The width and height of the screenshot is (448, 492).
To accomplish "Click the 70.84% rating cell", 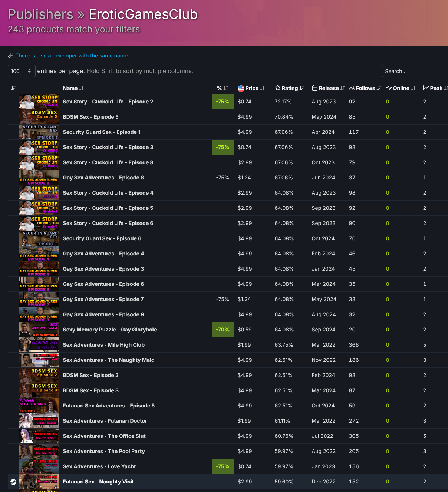I will 284,117.
